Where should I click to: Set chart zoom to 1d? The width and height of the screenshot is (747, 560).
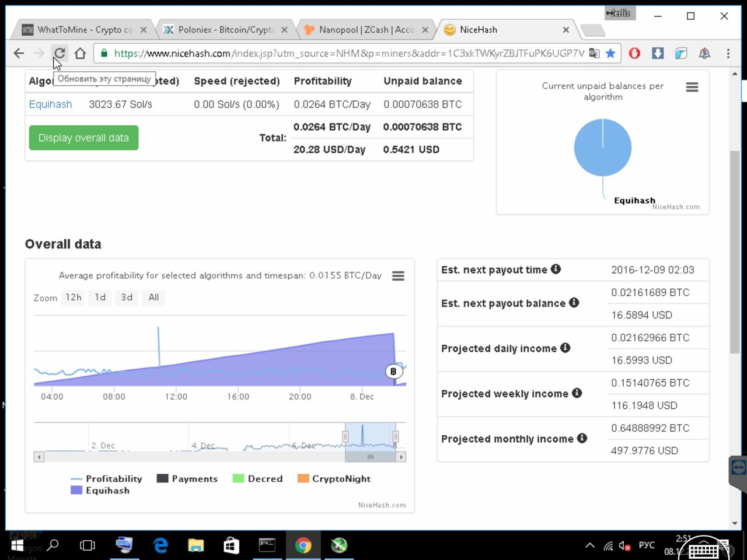(100, 297)
